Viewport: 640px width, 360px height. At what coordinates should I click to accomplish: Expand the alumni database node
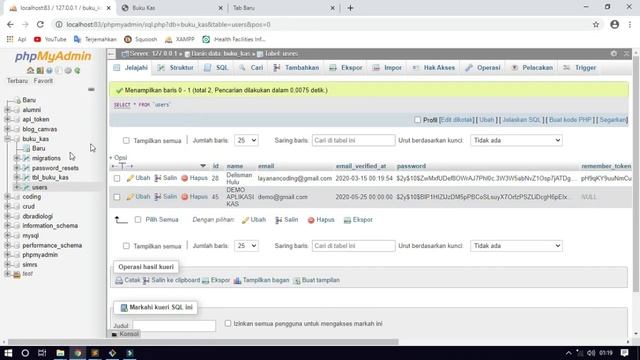7,110
